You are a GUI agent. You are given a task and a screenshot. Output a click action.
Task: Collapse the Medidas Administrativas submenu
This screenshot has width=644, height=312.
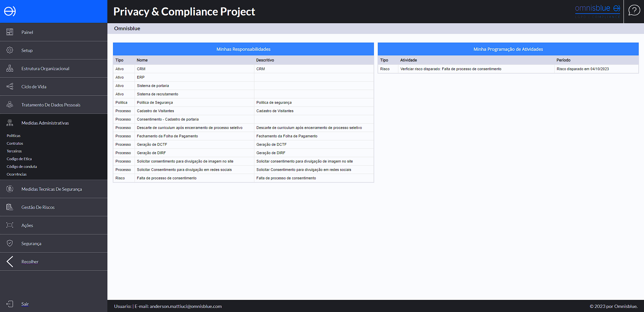45,123
